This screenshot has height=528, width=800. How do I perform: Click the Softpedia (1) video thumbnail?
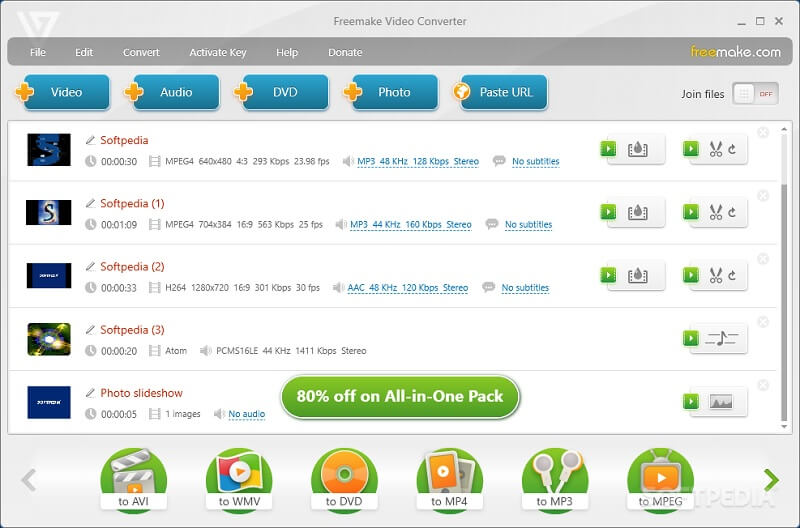pyautogui.click(x=48, y=213)
